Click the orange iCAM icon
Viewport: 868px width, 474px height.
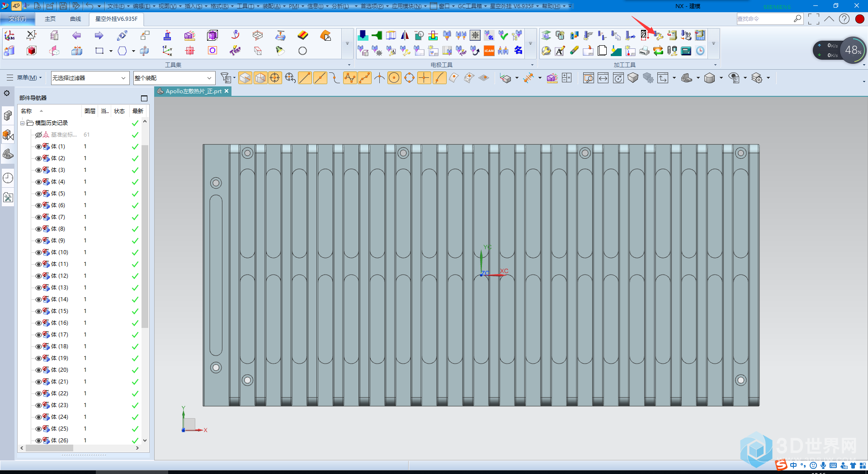click(489, 51)
